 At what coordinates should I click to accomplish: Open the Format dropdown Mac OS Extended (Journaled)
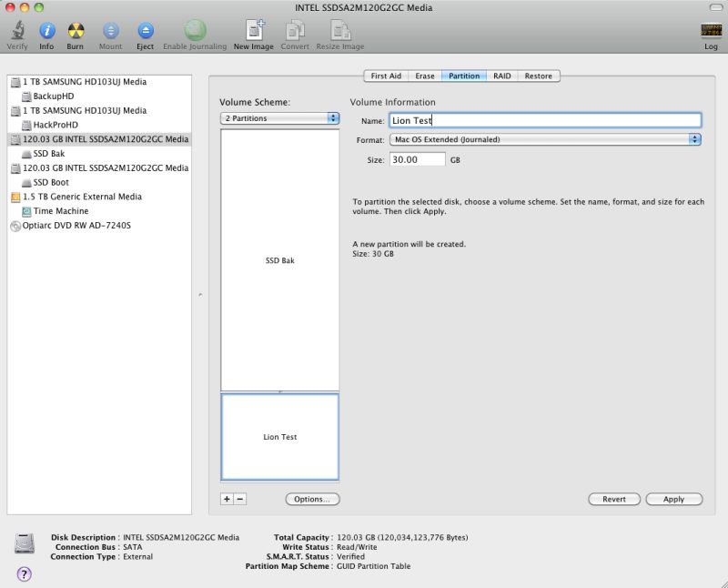click(x=545, y=139)
